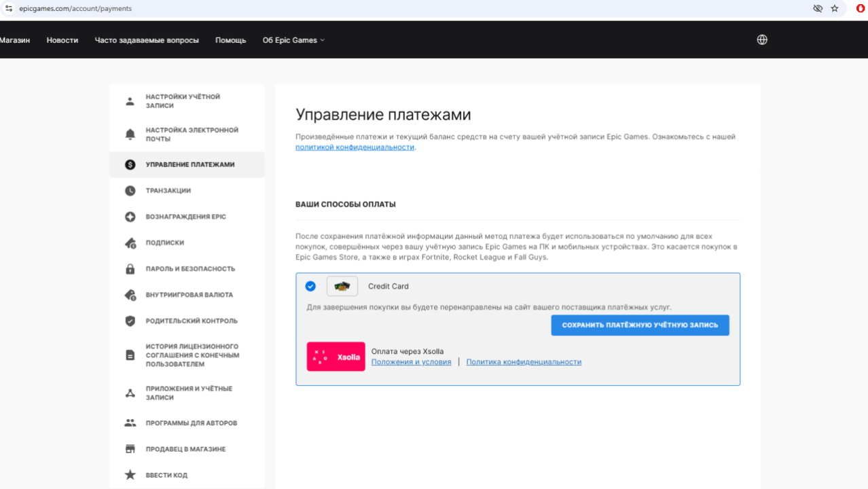Screen dimensions: 868x489
Task: Open Внутриигровая валюта in sidebar
Action: coord(187,295)
